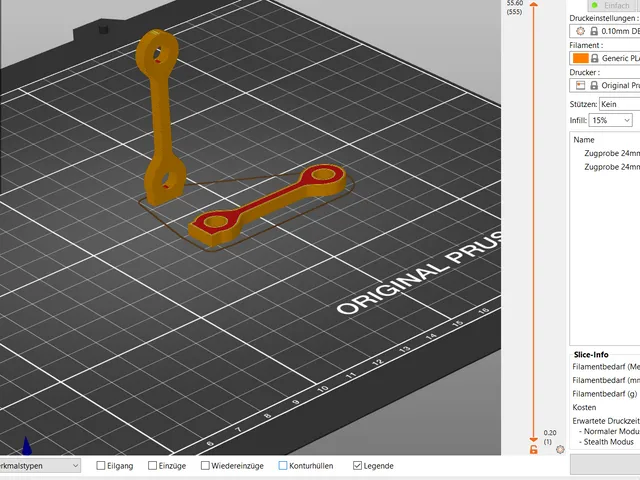Open the Original Prusa printer dropdown
Image resolution: width=640 pixels, height=480 pixels.
tap(604, 85)
